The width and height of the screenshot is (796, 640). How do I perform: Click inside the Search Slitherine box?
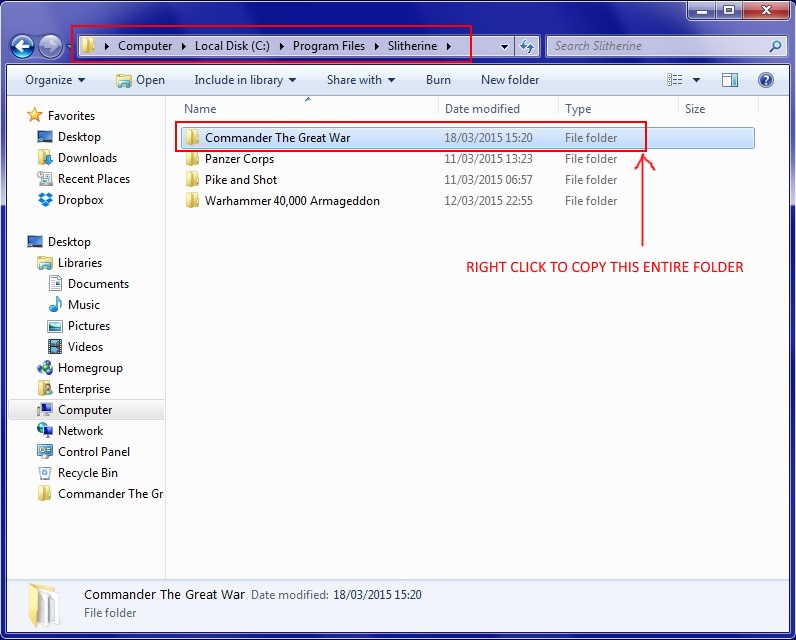click(659, 46)
